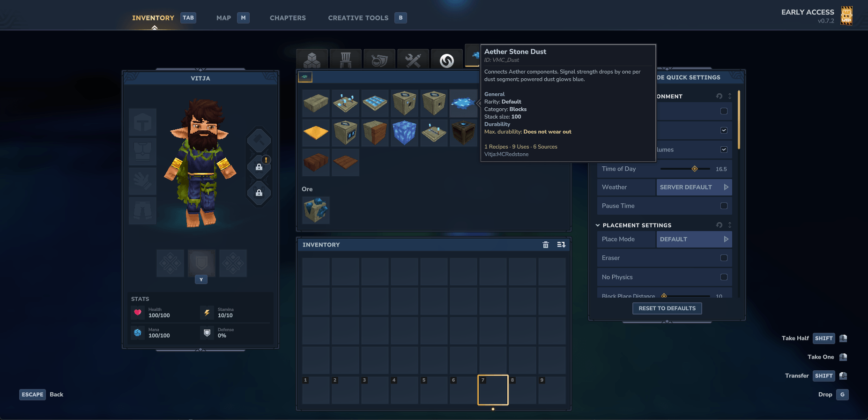Click the locked slot with exclamation badge
Viewport: 868px width, 420px height.
click(259, 166)
